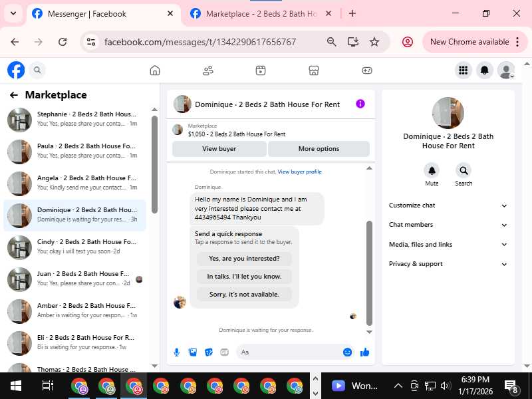Follow the View buyer profile link
Screen dimensions: 532x399
[x=300, y=172]
